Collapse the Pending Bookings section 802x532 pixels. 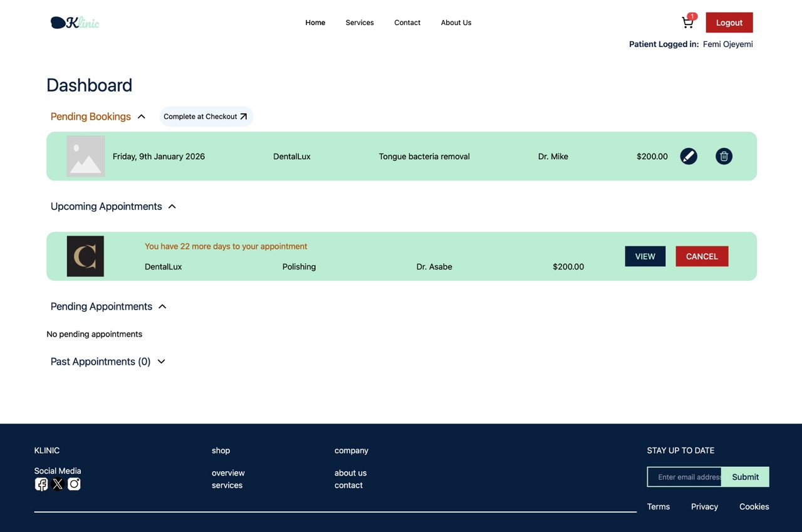pyautogui.click(x=141, y=116)
